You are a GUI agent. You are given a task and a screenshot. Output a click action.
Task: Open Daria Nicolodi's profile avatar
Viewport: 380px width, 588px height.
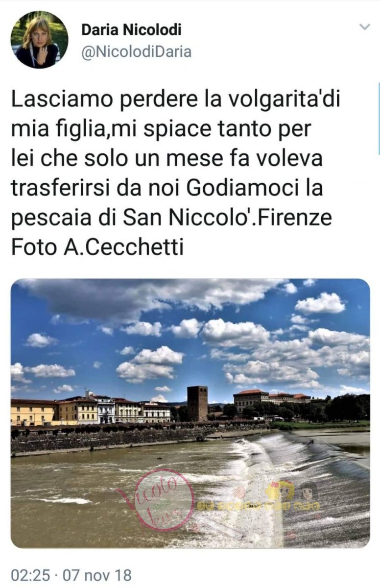click(40, 40)
